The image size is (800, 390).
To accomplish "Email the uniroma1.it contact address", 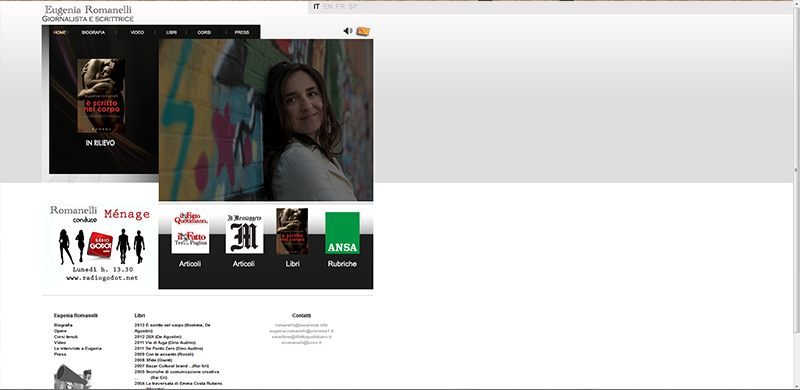I will click(x=302, y=331).
